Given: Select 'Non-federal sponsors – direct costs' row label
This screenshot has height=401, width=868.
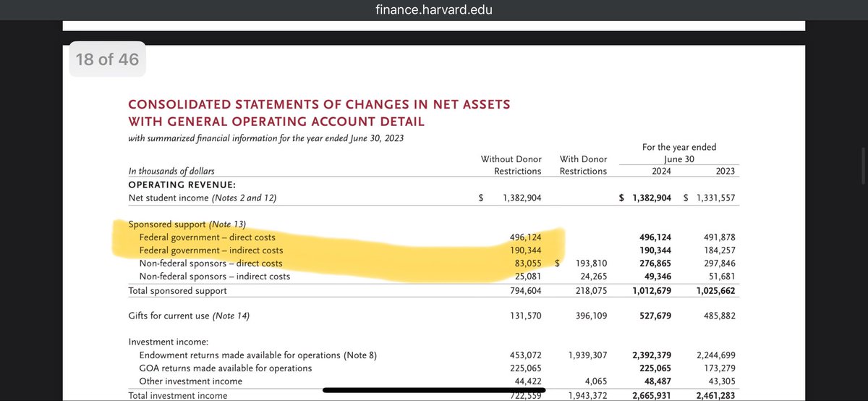Looking at the screenshot, I should [x=211, y=263].
